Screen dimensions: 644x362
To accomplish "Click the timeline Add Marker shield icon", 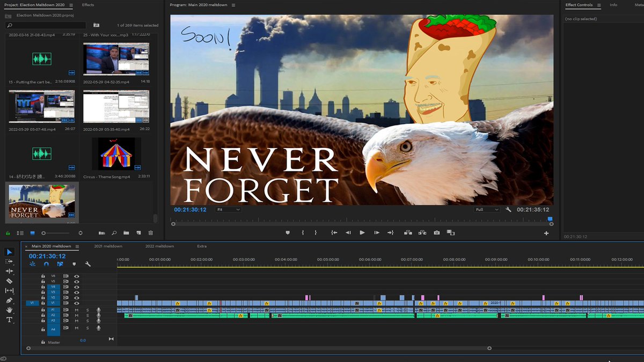I will pos(74,264).
